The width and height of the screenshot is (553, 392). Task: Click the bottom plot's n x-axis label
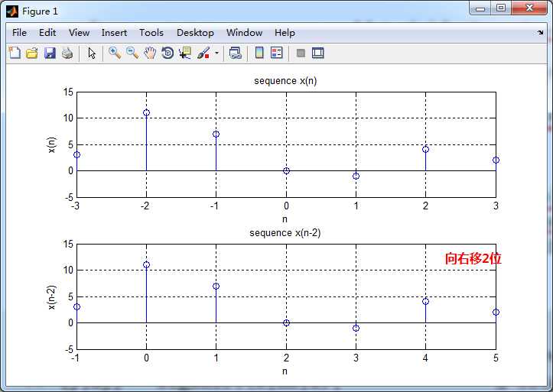click(x=285, y=371)
